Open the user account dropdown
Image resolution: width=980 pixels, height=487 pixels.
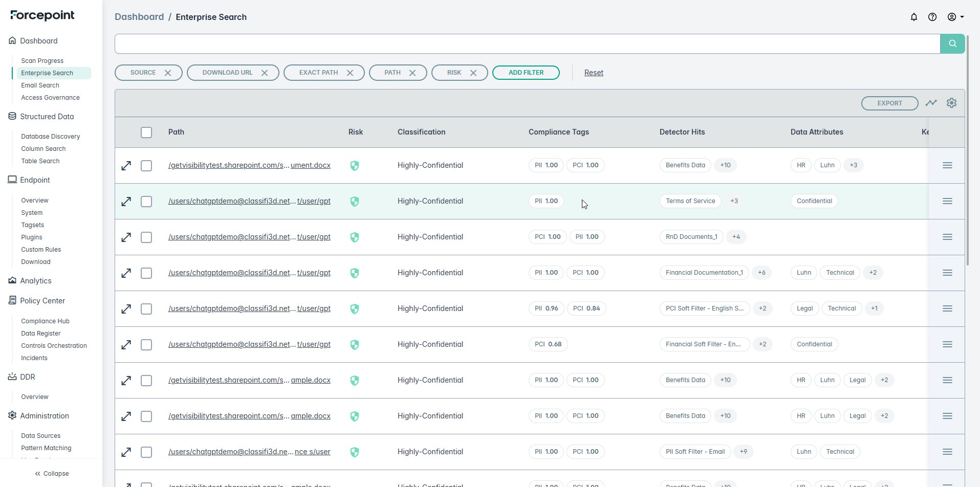(x=955, y=17)
